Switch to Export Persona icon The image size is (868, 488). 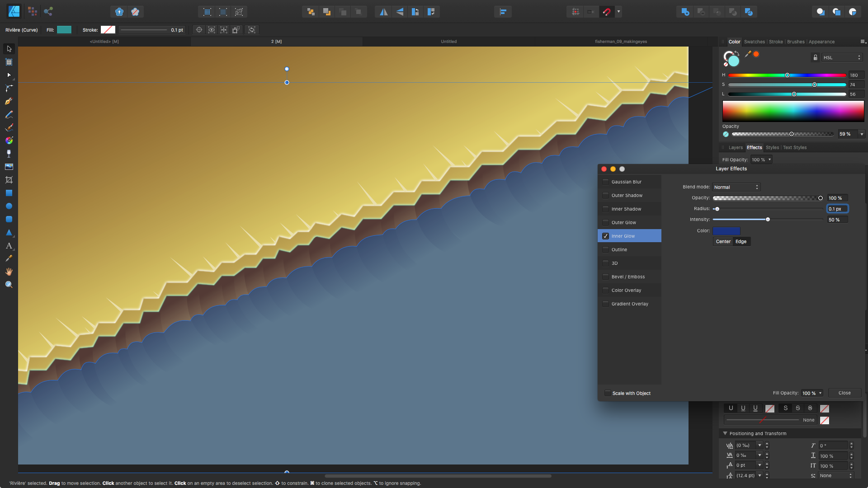coord(48,11)
